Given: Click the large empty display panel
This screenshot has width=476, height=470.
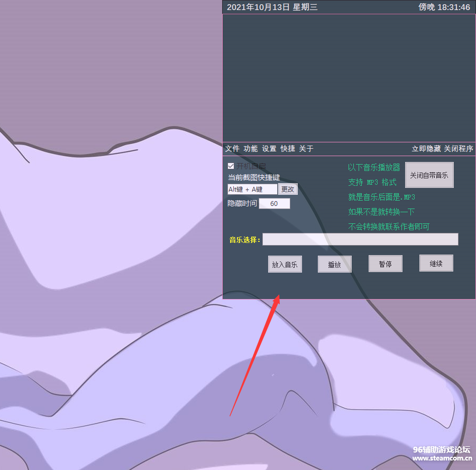Looking at the screenshot, I should [349, 78].
